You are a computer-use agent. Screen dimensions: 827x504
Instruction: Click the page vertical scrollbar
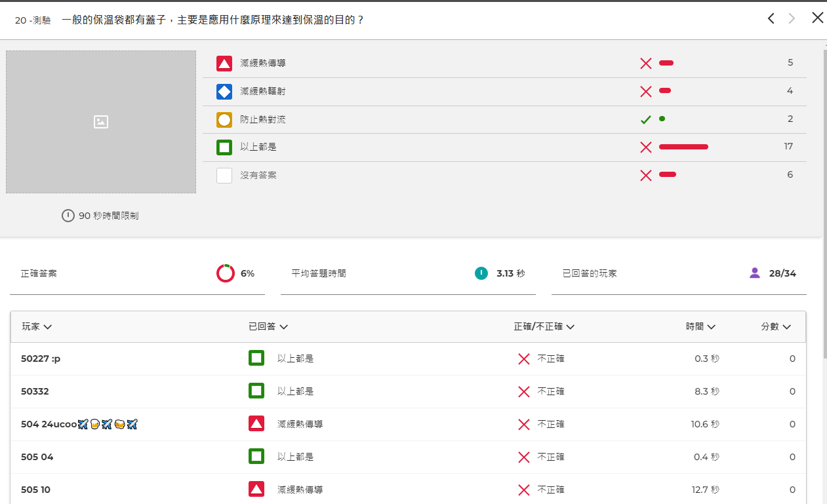pos(824,203)
